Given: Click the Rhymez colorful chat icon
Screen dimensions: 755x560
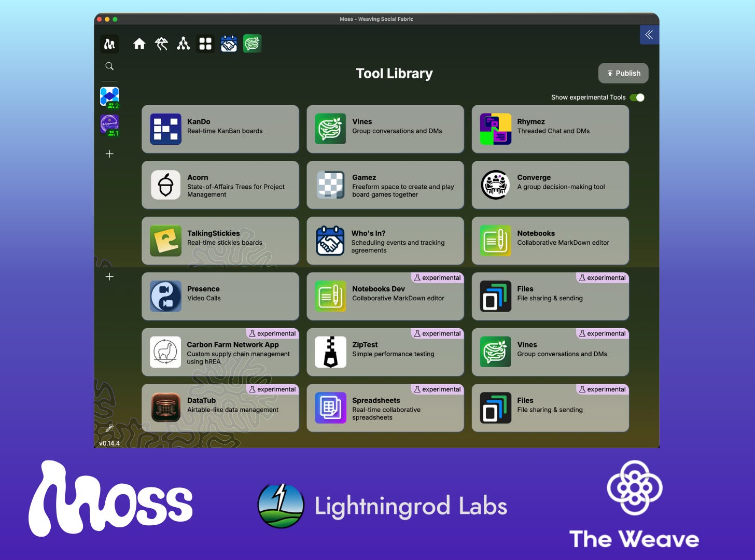Looking at the screenshot, I should pos(495,129).
